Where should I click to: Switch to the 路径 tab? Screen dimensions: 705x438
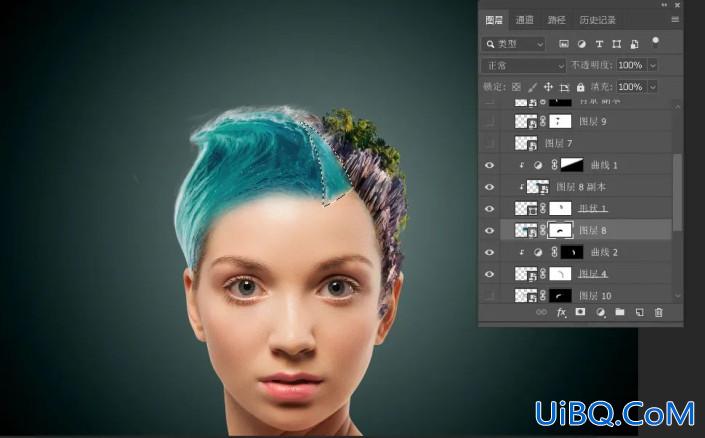click(557, 20)
